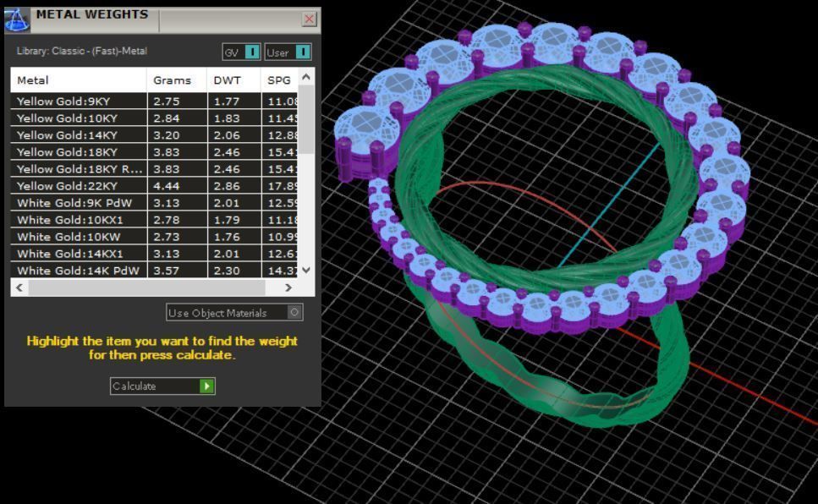Screen dimensions: 818x504
Task: Select the Yellow Gold:18KY row
Action: pyautogui.click(x=155, y=152)
